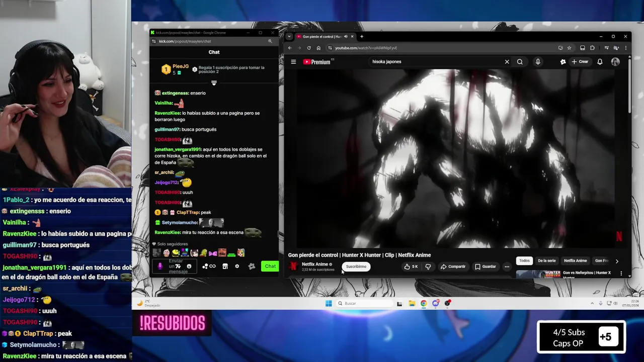Open the Netflix Anime channel link

(x=315, y=264)
